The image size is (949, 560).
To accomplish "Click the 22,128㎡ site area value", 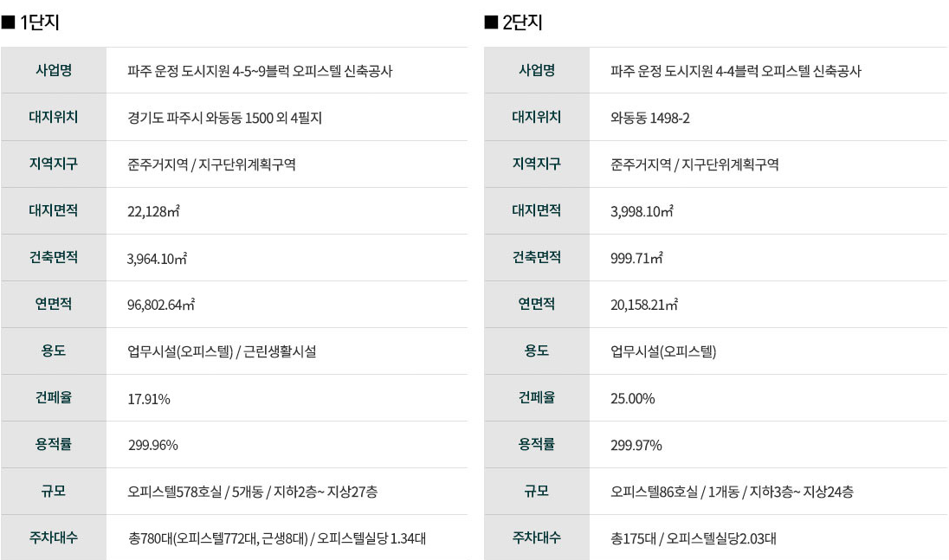I will point(153,211).
